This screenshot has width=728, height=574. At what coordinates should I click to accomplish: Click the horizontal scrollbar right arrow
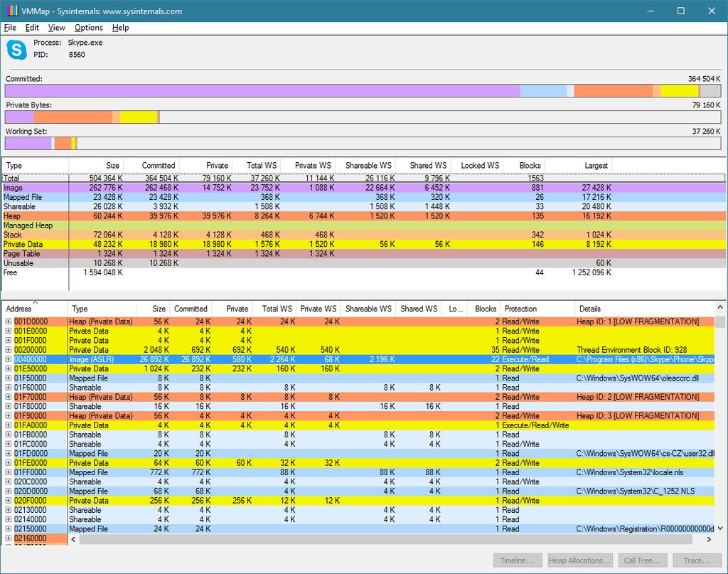click(x=709, y=539)
